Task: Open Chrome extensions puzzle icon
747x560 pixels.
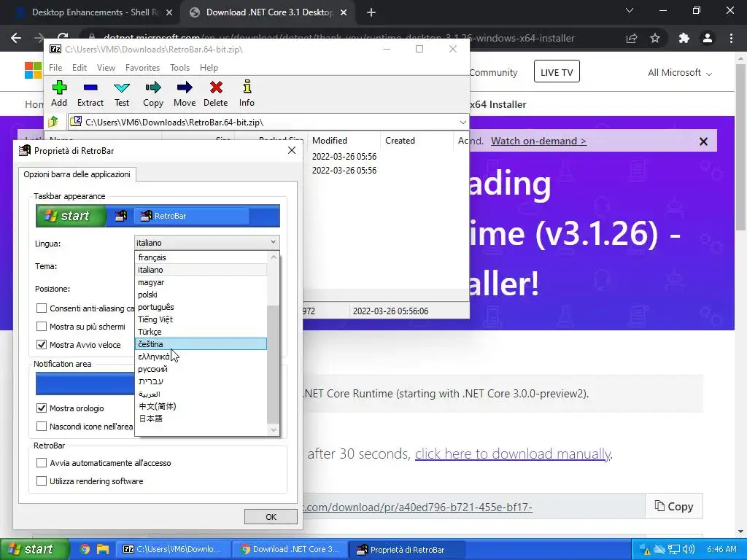Action: (684, 38)
